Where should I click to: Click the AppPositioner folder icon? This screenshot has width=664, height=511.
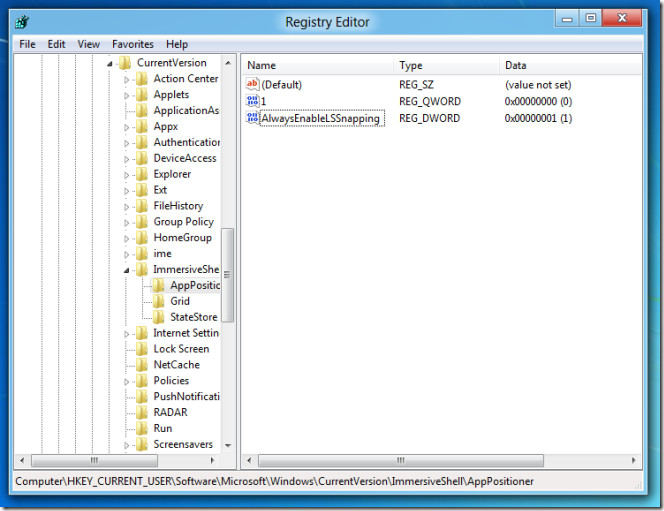click(158, 285)
